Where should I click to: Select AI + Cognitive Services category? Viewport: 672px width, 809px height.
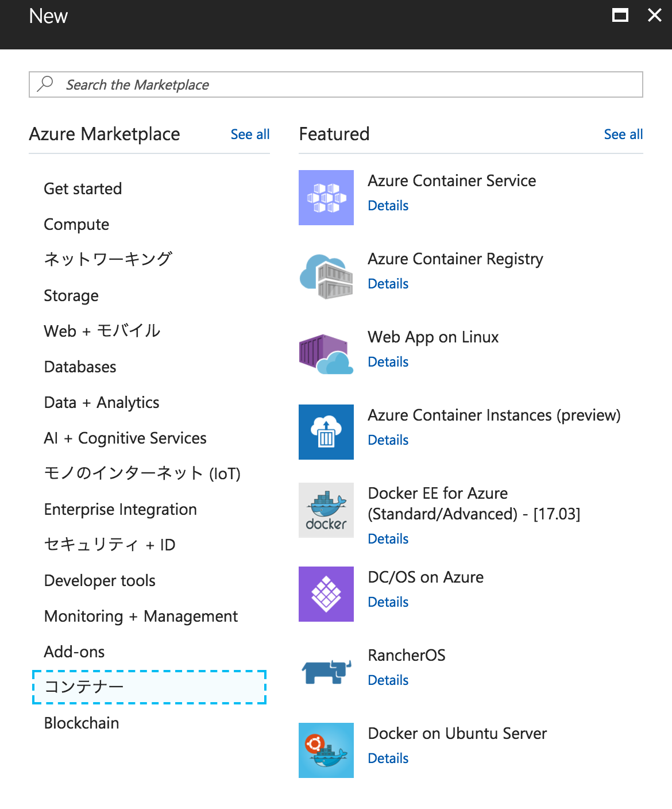125,438
